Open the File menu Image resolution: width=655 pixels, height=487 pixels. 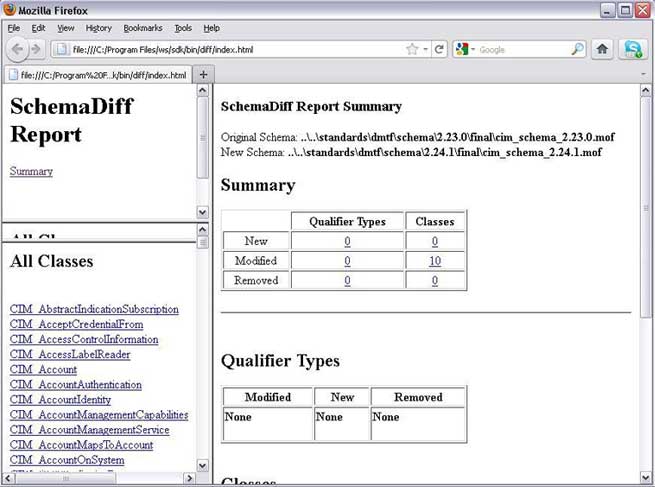(14, 28)
